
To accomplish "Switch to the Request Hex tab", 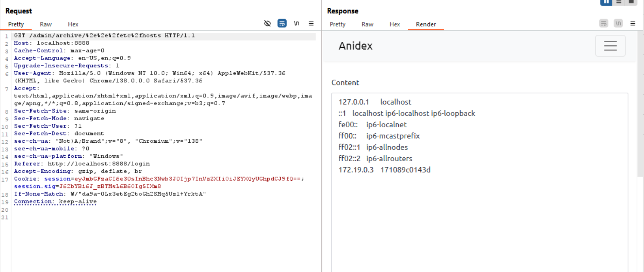I will click(x=73, y=24).
